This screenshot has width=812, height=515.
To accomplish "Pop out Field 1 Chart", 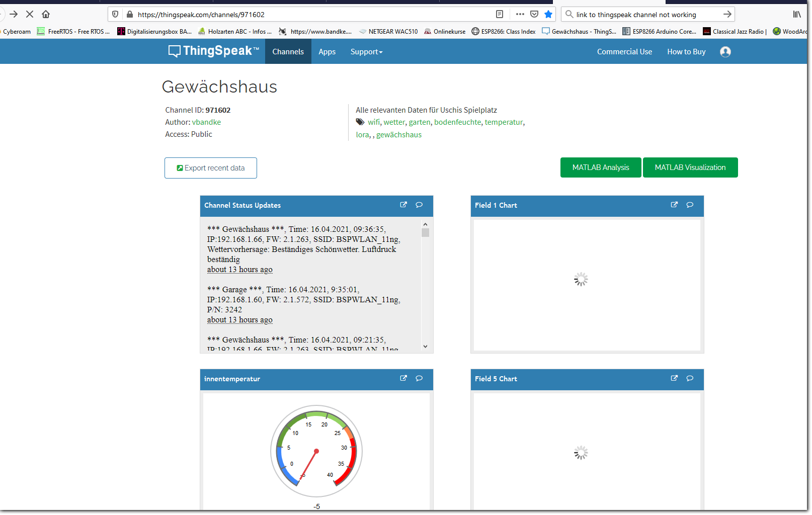I will [674, 205].
